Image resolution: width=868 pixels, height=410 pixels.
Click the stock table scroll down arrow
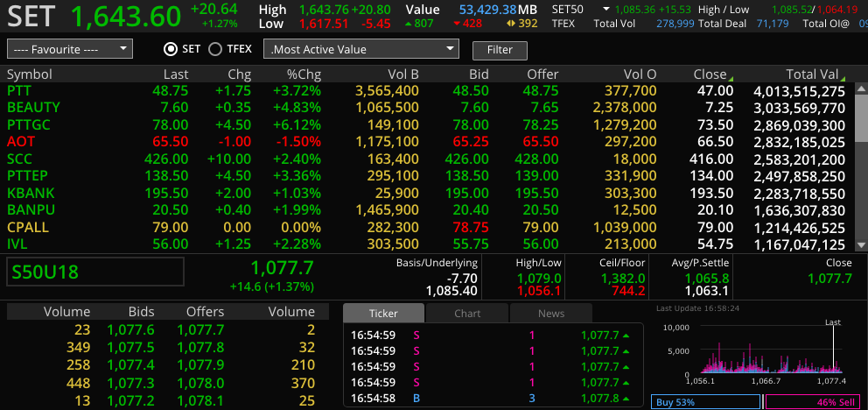861,245
